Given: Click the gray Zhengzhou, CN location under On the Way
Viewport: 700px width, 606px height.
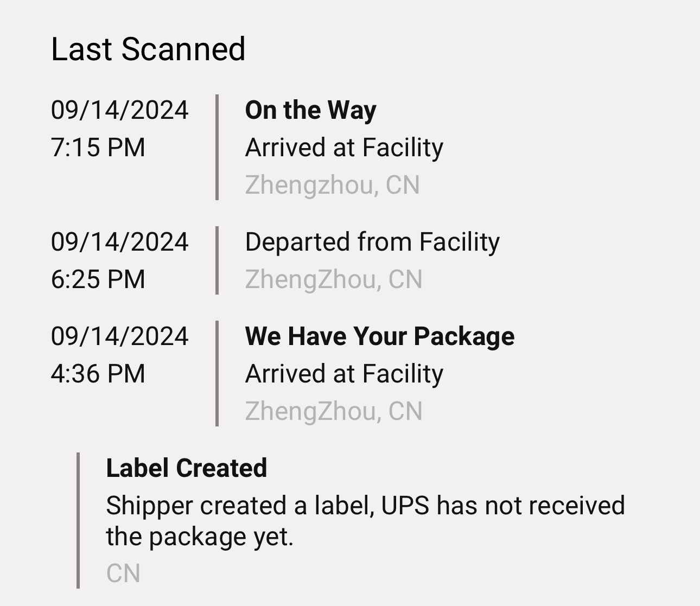Looking at the screenshot, I should (x=332, y=185).
